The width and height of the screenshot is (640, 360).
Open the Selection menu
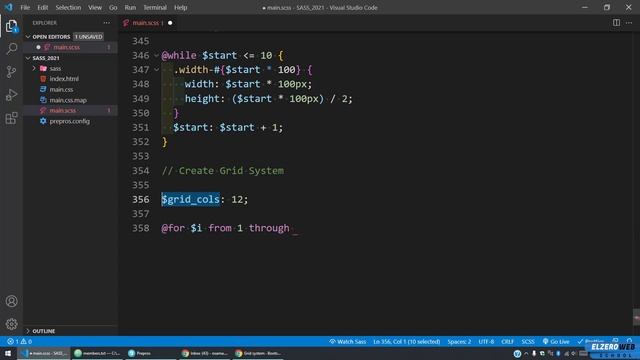coord(68,7)
